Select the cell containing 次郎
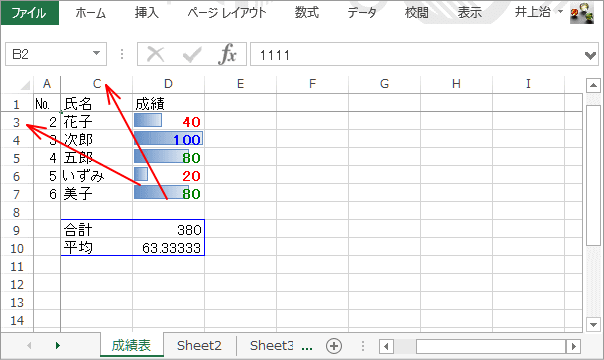The width and height of the screenshot is (604, 360). coord(97,140)
